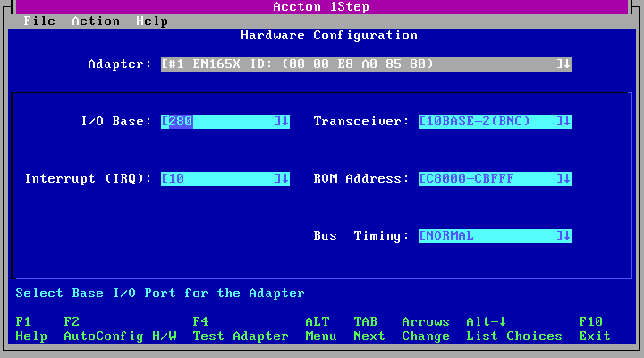644x358 pixels.
Task: Click the TAB Next shortcut
Action: 369,328
